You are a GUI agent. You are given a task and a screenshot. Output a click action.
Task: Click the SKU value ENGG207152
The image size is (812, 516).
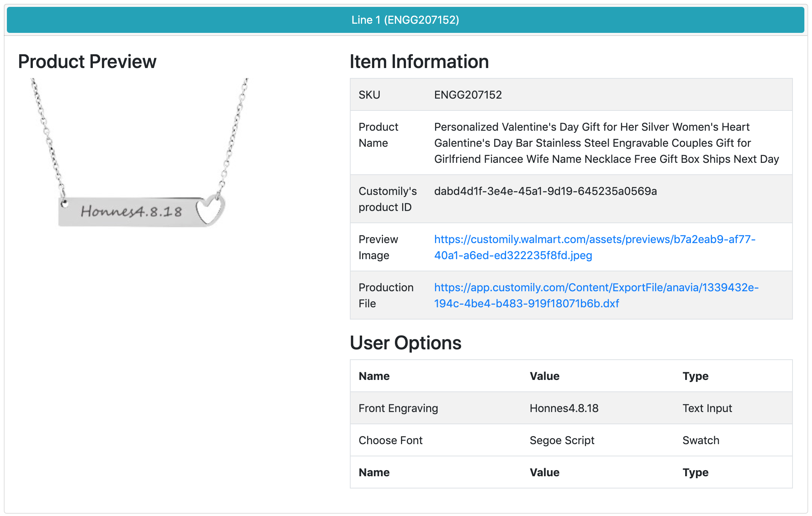point(468,95)
